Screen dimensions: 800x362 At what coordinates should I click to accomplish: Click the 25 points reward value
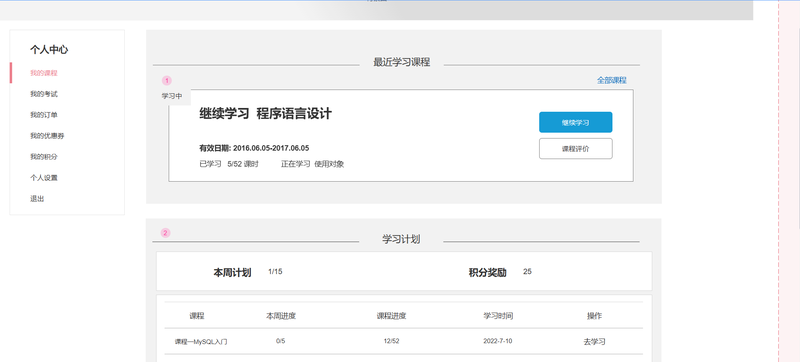[527, 272]
